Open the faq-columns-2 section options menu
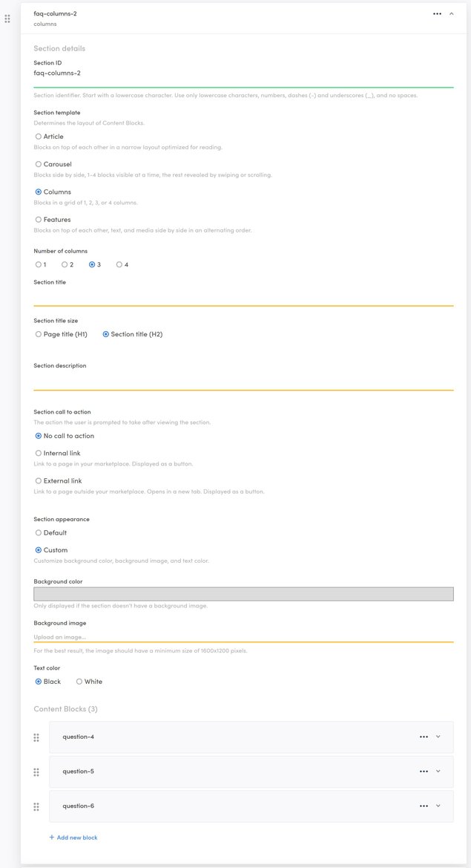 click(438, 13)
